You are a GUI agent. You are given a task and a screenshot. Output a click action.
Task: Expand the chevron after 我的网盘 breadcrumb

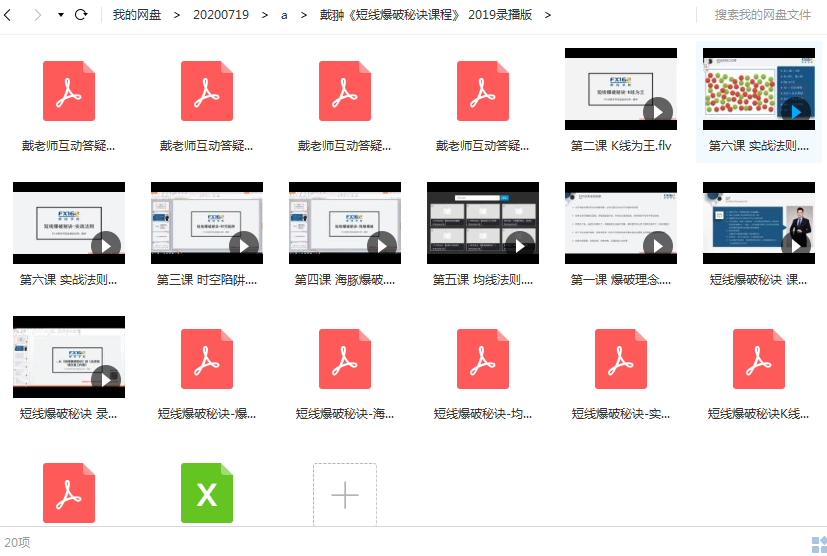177,15
